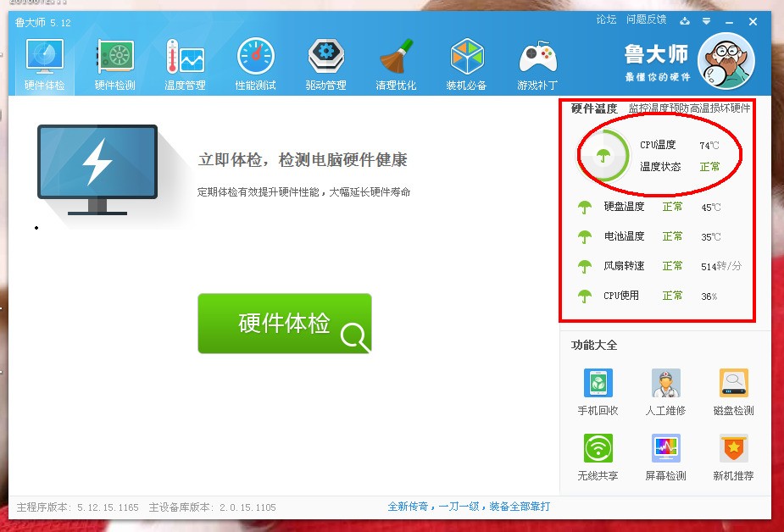Click the umbrella icon beside 电池温度
The width and height of the screenshot is (784, 532).
pyautogui.click(x=585, y=237)
